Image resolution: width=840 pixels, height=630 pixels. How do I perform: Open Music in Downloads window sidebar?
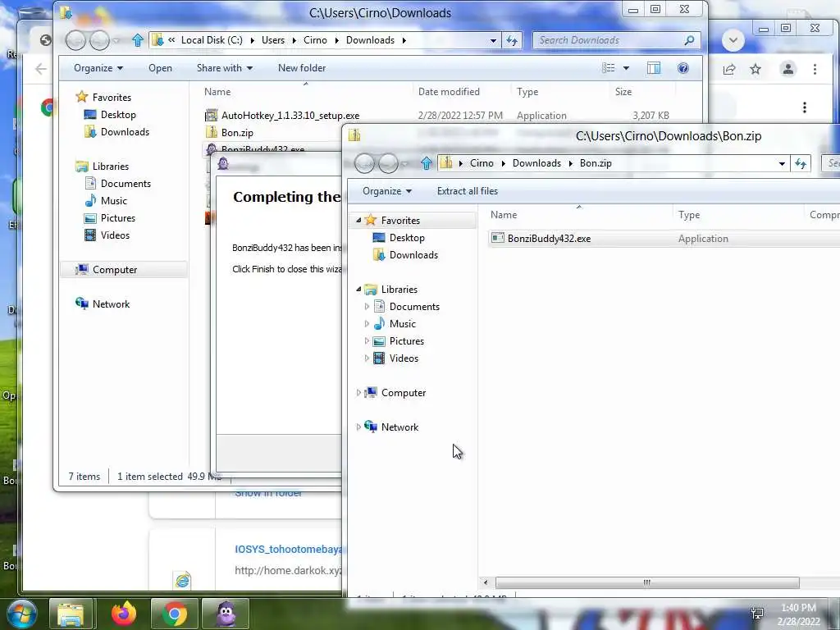tap(113, 201)
